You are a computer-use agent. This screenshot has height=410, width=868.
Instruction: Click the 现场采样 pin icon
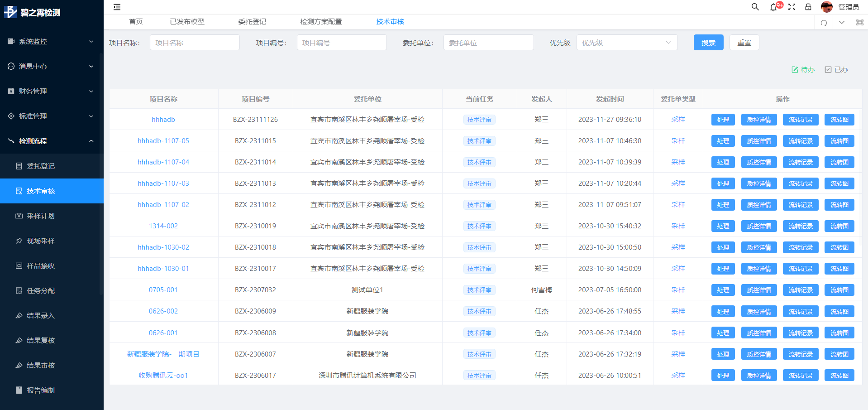tap(19, 241)
